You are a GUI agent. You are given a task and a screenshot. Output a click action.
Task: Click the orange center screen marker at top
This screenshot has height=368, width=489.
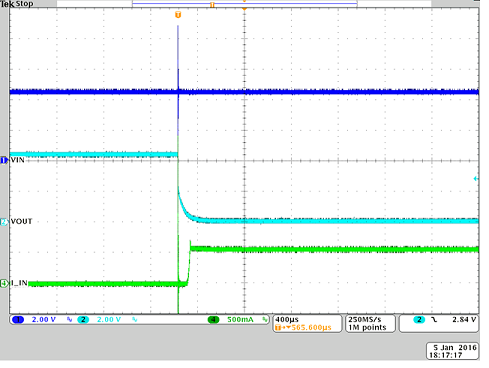pyautogui.click(x=244, y=8)
